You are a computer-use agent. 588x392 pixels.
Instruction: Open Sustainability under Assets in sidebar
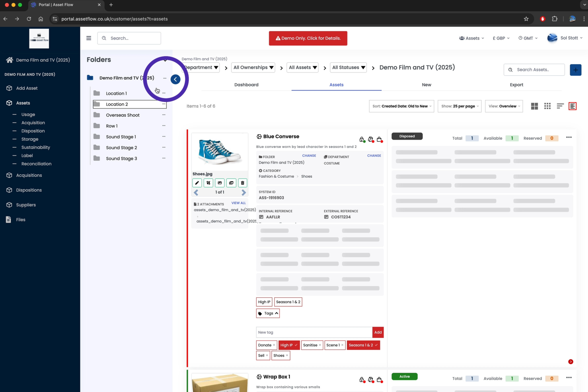tap(36, 147)
